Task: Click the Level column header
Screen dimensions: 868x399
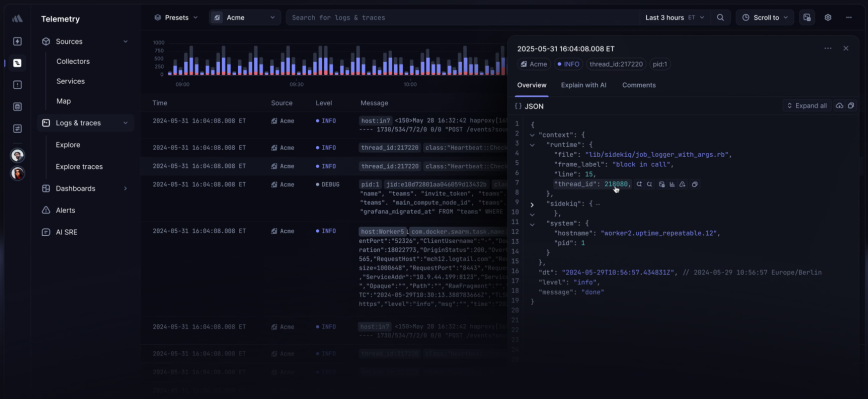Action: coord(323,103)
